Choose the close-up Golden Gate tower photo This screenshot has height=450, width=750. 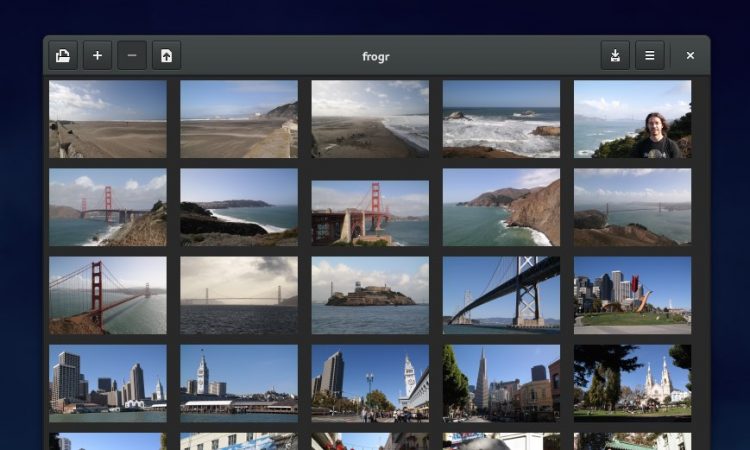pyautogui.click(x=108, y=295)
